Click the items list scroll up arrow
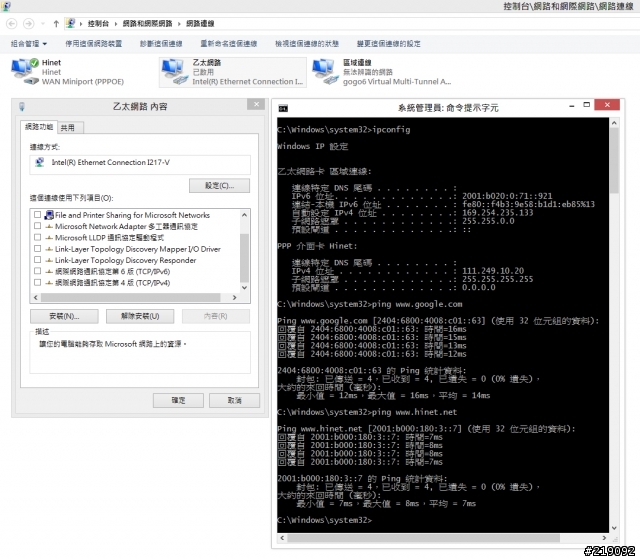640x559 pixels. [x=244, y=215]
